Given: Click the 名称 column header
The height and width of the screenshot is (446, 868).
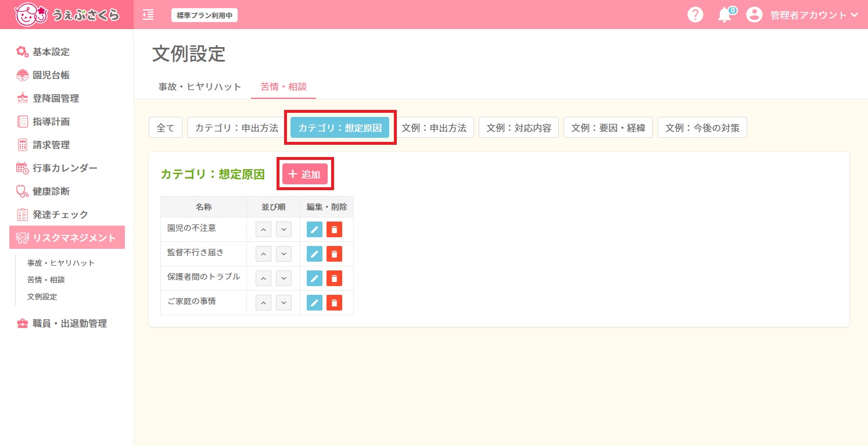Looking at the screenshot, I should (203, 207).
